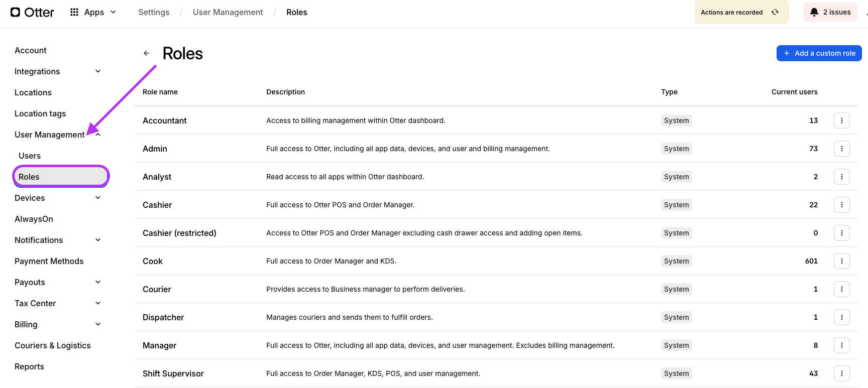Open more options for Cashier (restricted) role
This screenshot has width=868, height=388.
click(842, 233)
